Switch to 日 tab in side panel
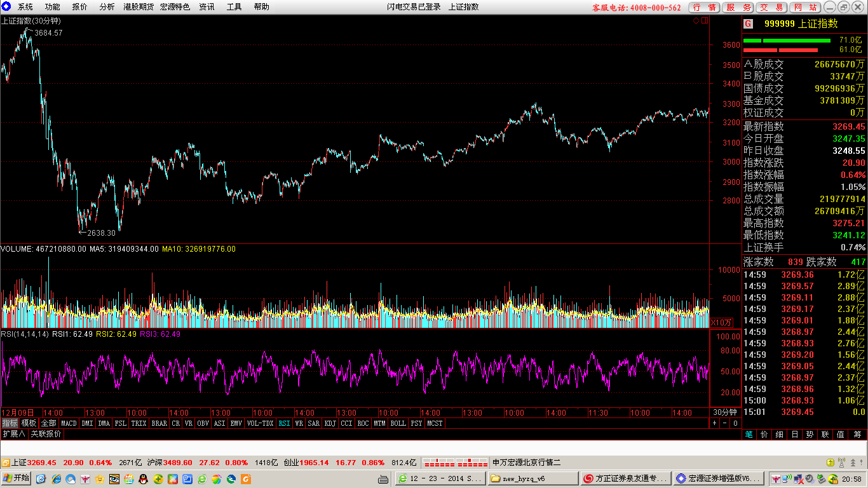This screenshot has height=488, width=868. point(795,435)
